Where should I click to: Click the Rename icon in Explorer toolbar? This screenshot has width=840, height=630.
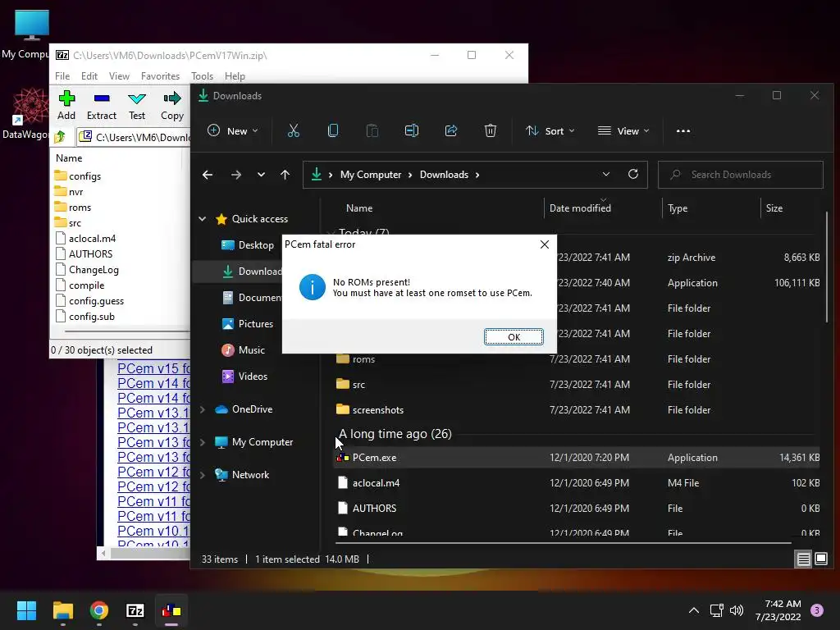[412, 130]
